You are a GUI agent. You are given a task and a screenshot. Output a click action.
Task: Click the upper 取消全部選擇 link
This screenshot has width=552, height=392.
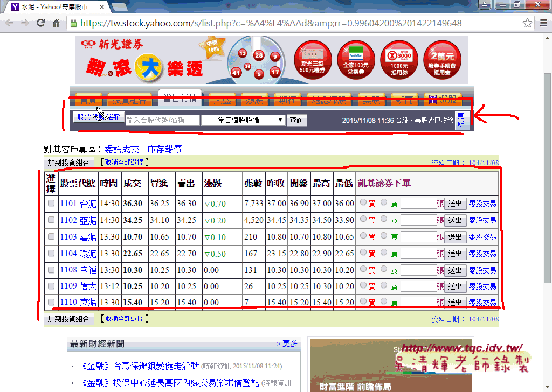coord(125,163)
